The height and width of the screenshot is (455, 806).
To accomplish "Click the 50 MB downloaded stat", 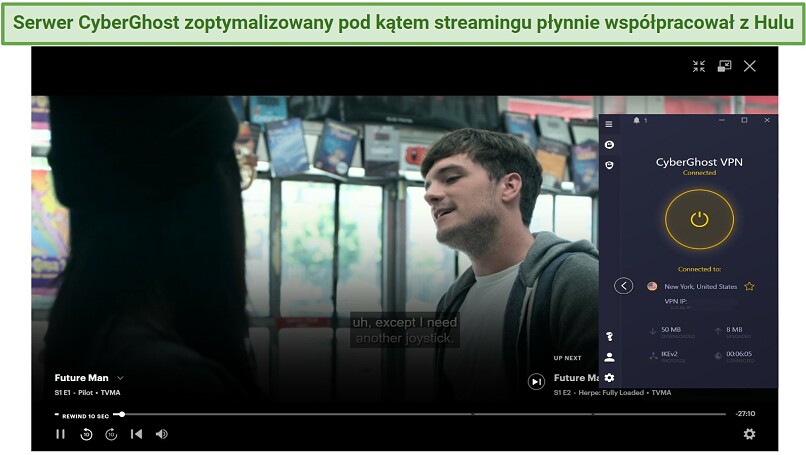I will pos(671,330).
